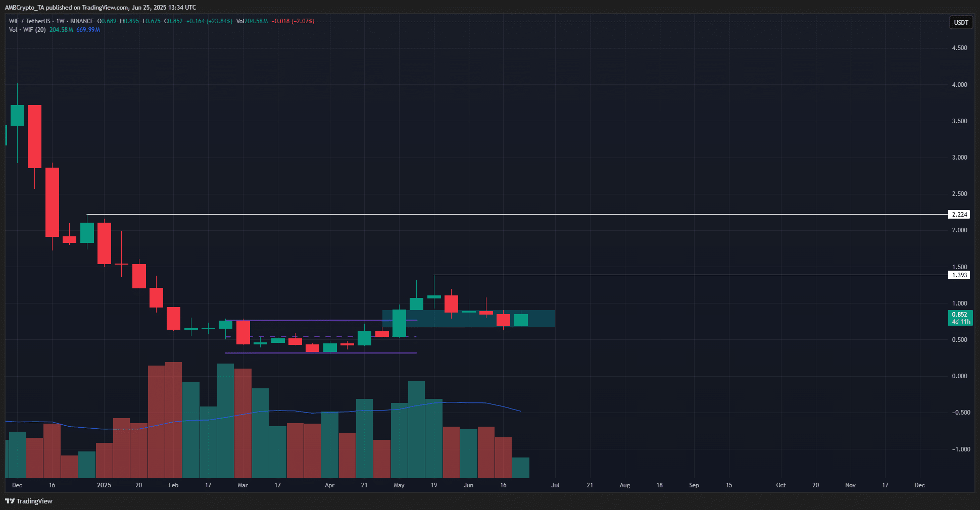
Task: Click the Jul label on the time axis
Action: pos(555,485)
